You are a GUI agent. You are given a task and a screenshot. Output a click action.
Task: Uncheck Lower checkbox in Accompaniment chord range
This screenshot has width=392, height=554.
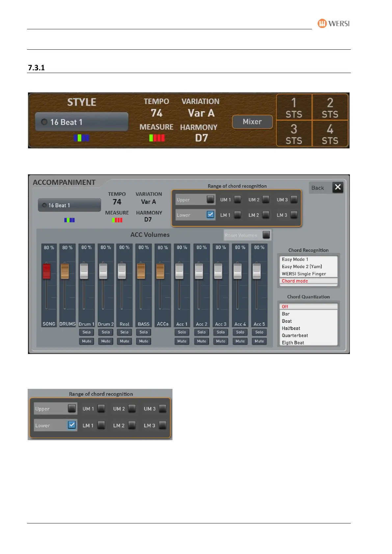pyautogui.click(x=210, y=214)
